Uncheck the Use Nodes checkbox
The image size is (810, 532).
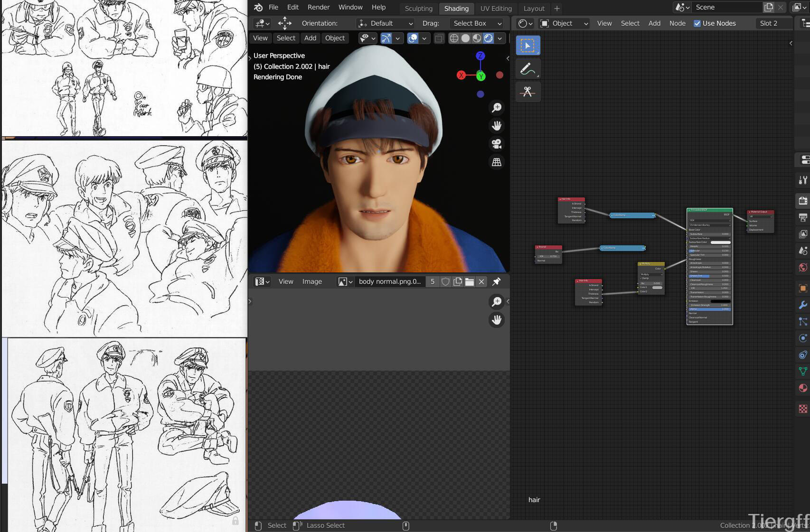(697, 23)
